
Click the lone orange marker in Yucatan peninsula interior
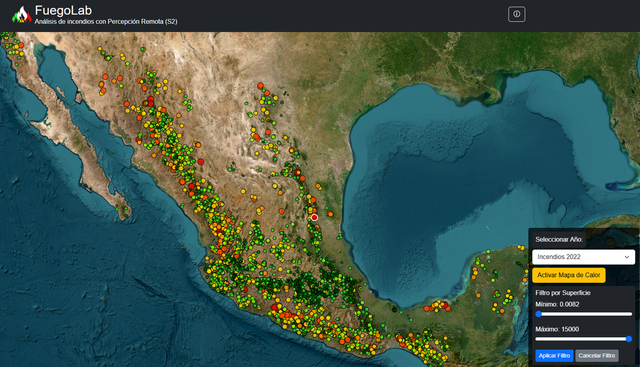pyautogui.click(x=478, y=295)
